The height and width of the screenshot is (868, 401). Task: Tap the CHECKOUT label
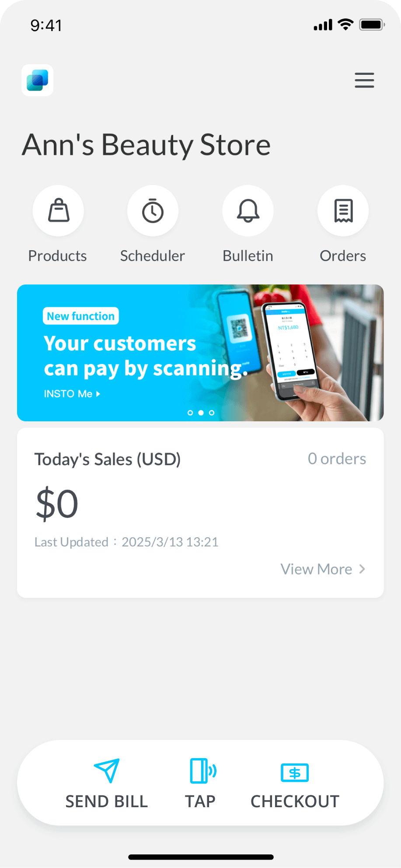click(x=295, y=801)
